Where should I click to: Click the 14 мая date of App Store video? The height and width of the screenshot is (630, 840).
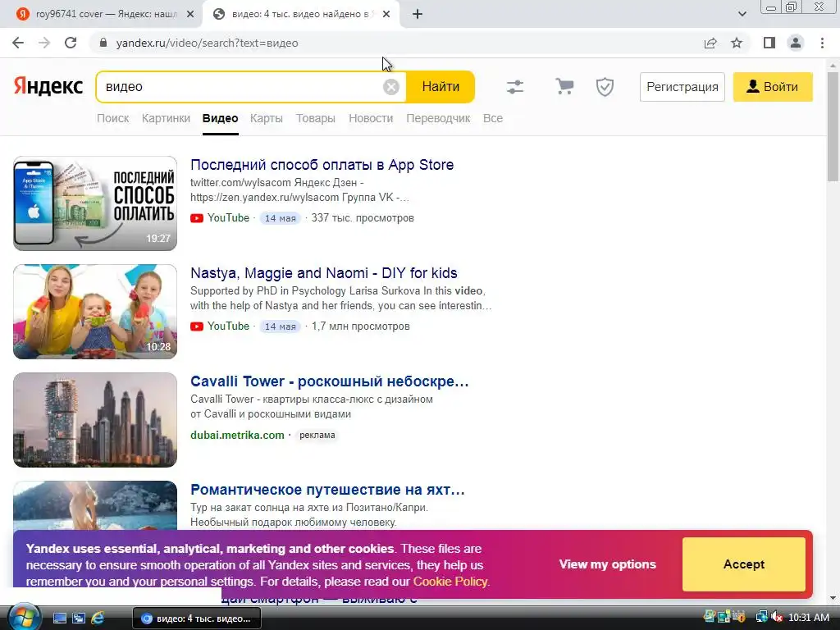[281, 218]
